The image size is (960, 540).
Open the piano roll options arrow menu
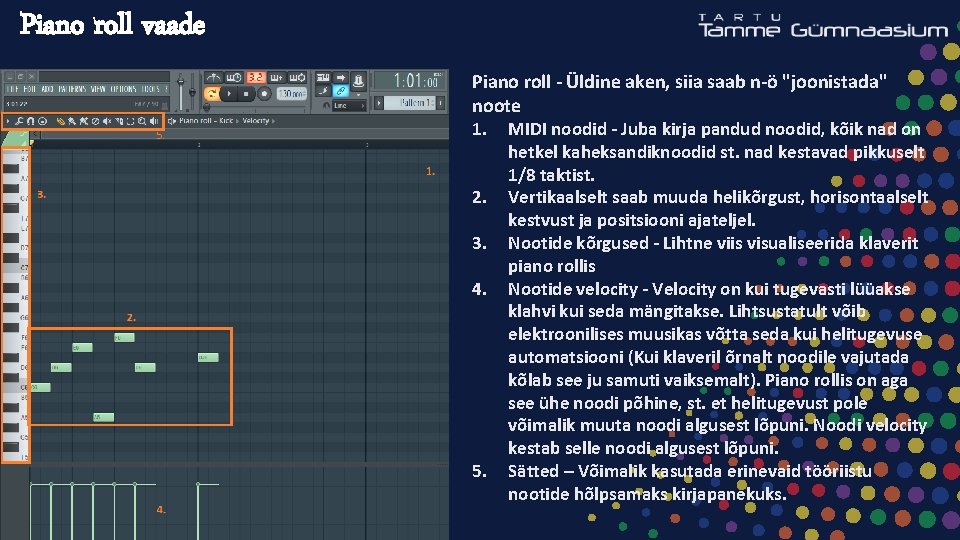tap(8, 121)
